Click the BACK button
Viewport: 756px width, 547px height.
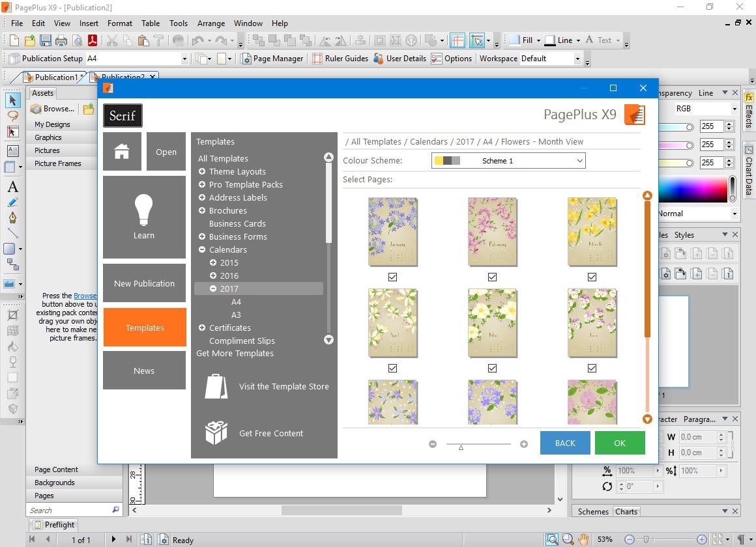tap(565, 443)
